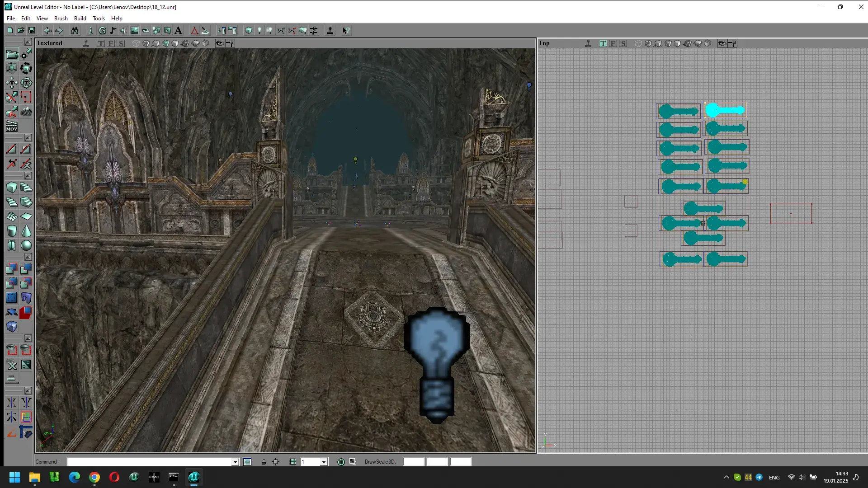This screenshot has width=868, height=488.
Task: Open the File menu
Action: 11,19
